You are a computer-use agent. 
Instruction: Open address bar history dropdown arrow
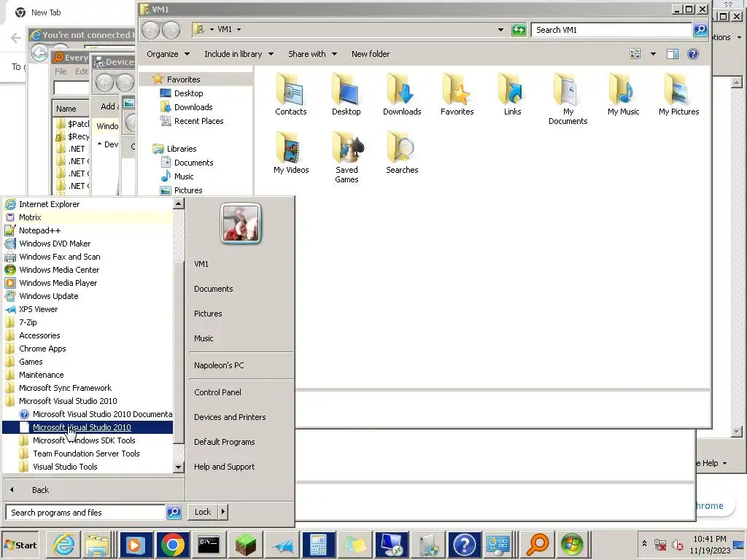click(x=500, y=29)
